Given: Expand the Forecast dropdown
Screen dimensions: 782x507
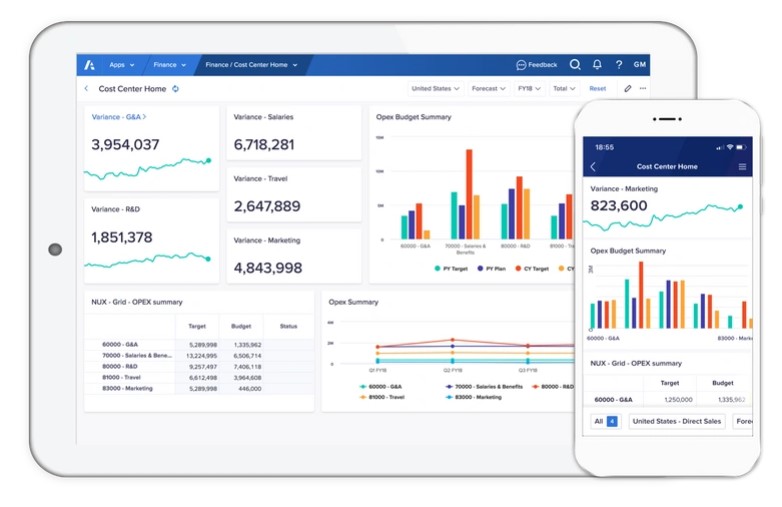Looking at the screenshot, I should click(488, 89).
